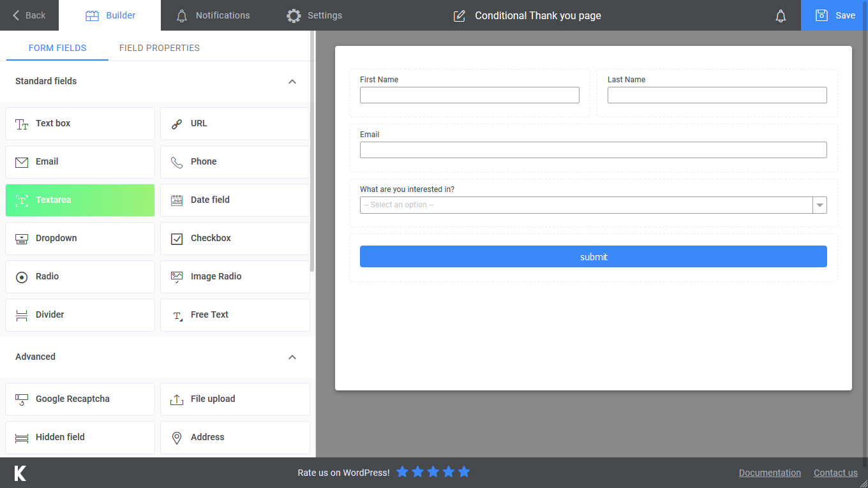
Task: Add a Divider element
Action: (80, 315)
